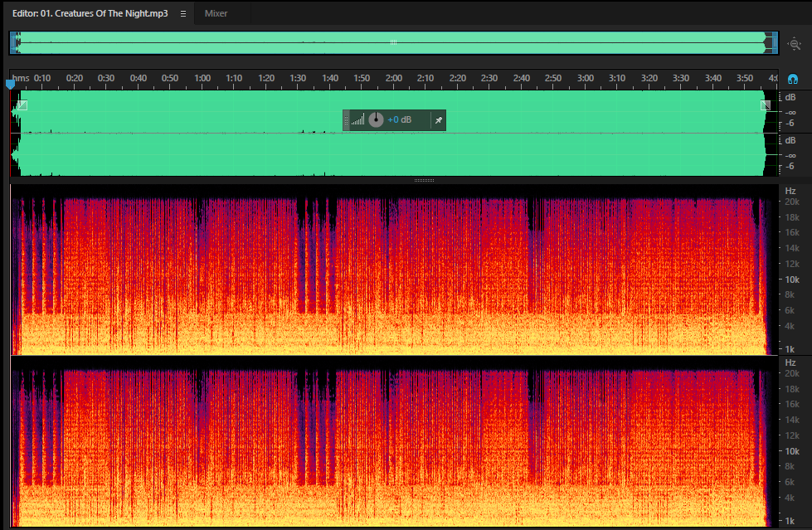Click the Zoom Out Full magnifier icon
The image size is (812, 530).
[x=795, y=44]
